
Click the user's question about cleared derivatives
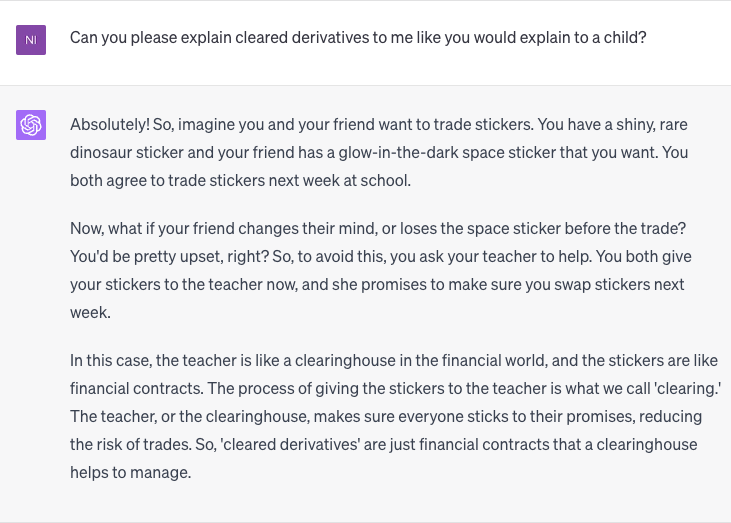click(x=358, y=38)
